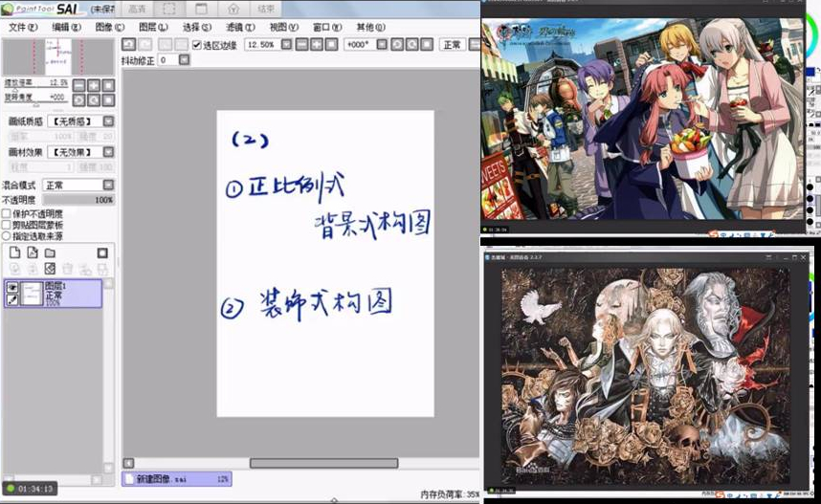Click the 抖动修正 value field
Image resolution: width=821 pixels, height=504 pixels.
tap(167, 59)
